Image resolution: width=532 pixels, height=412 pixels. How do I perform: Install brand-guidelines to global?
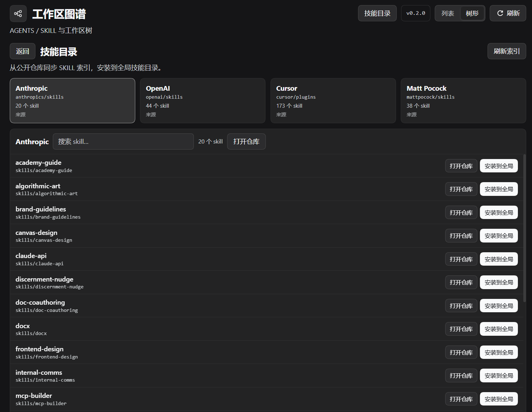pyautogui.click(x=499, y=213)
